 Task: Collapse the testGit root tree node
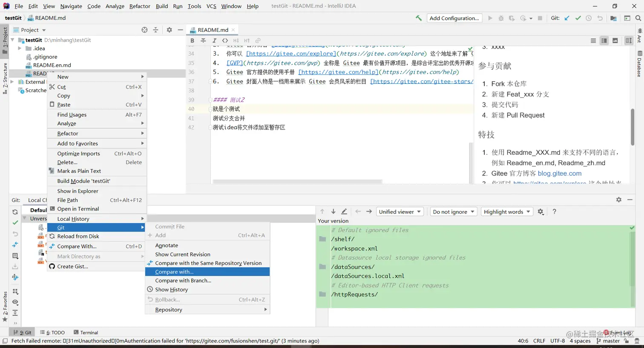click(12, 40)
